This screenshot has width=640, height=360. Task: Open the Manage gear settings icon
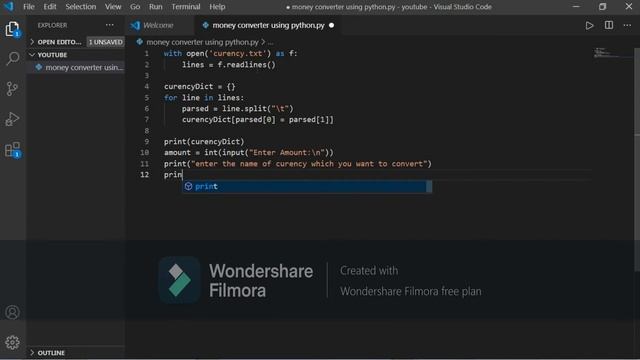click(12, 342)
